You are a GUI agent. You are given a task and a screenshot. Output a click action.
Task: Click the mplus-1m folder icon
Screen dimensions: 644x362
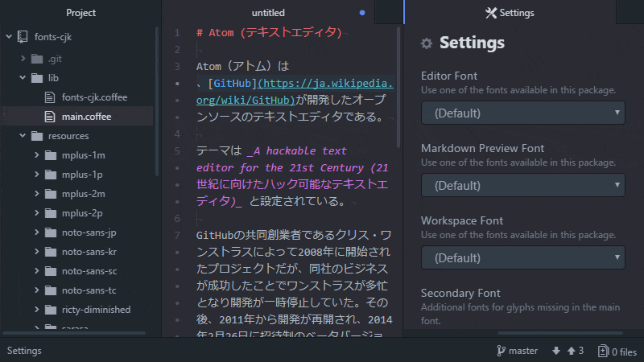[x=51, y=155]
